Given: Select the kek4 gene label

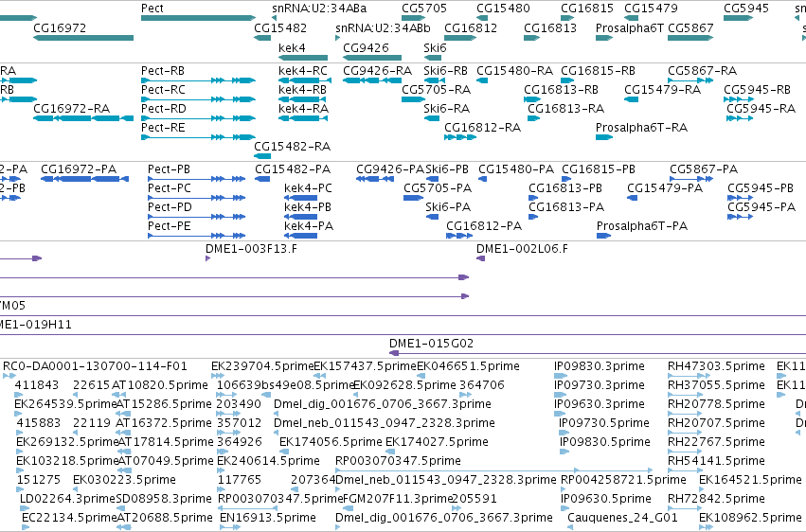Looking at the screenshot, I should 292,47.
